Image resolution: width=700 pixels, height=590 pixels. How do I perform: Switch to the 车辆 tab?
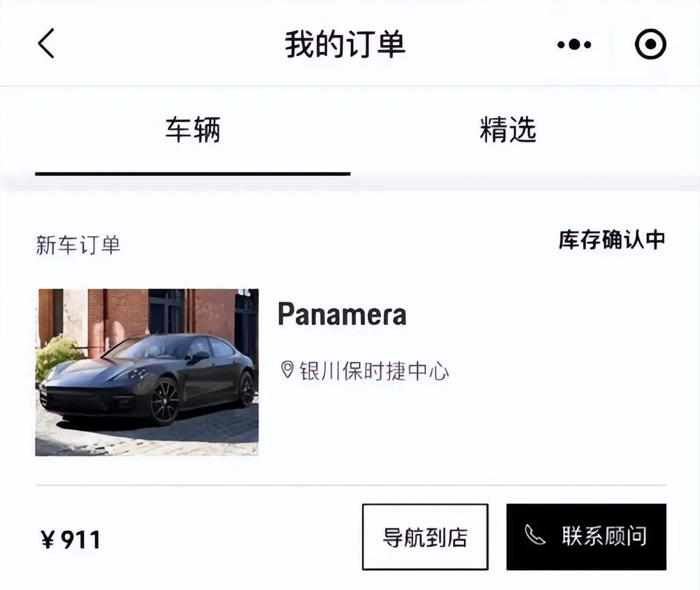tap(192, 130)
